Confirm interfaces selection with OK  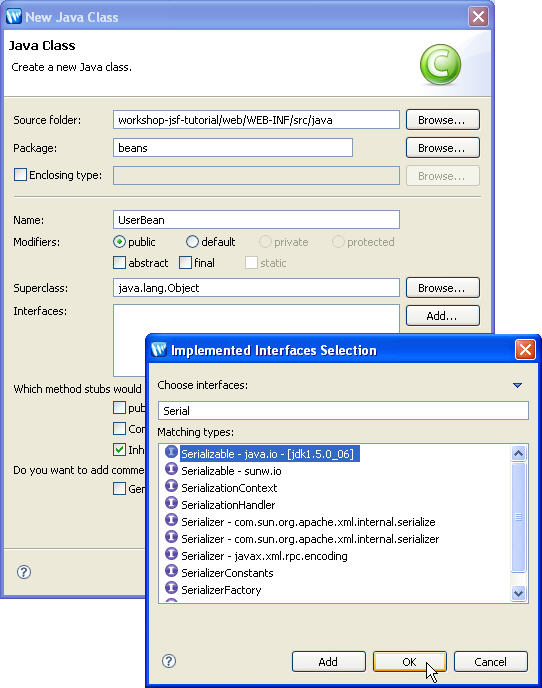[x=409, y=661]
